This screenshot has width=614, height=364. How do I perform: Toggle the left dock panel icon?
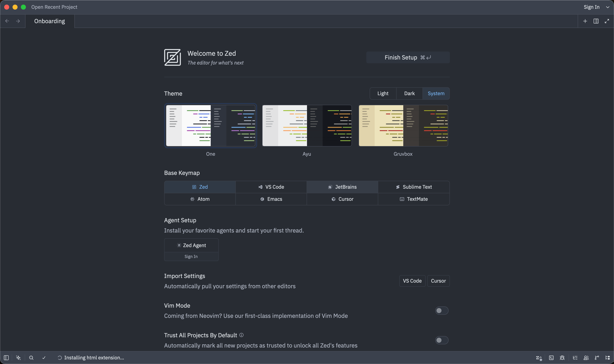(6, 358)
